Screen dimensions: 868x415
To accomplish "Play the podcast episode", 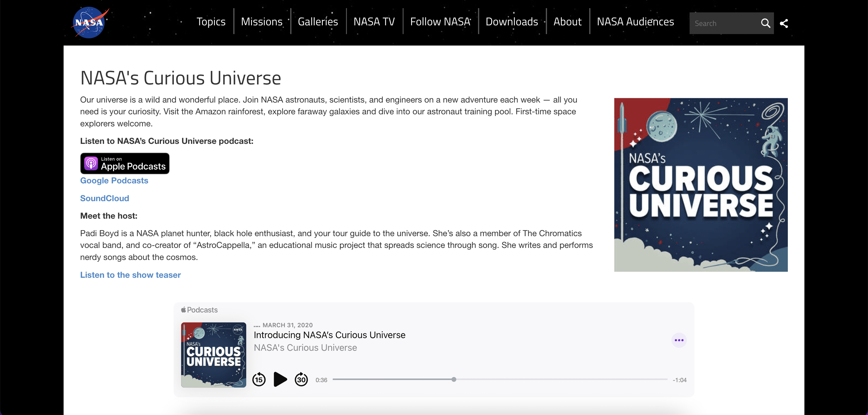I will (x=280, y=379).
